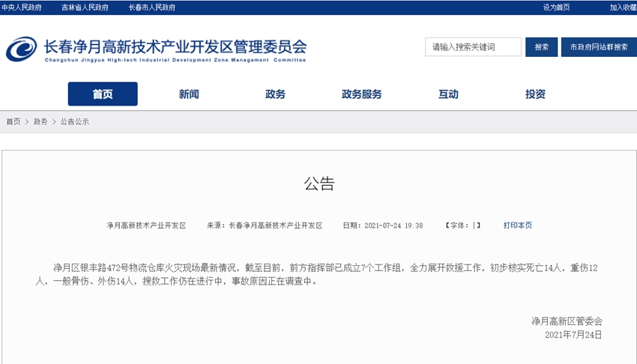Screen dimensions: 637x364
Task: Go to the 新闻 navigation tab
Action: tap(189, 94)
